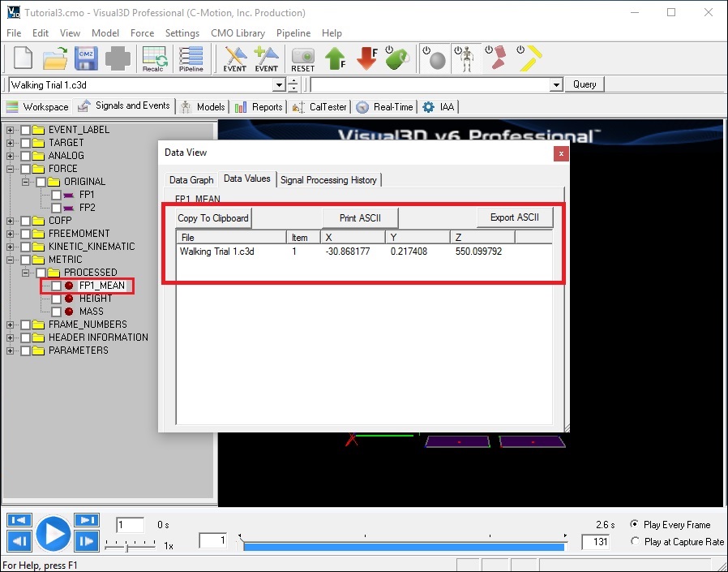The width and height of the screenshot is (728, 572).
Task: Open file using the folder icon
Action: coord(55,59)
